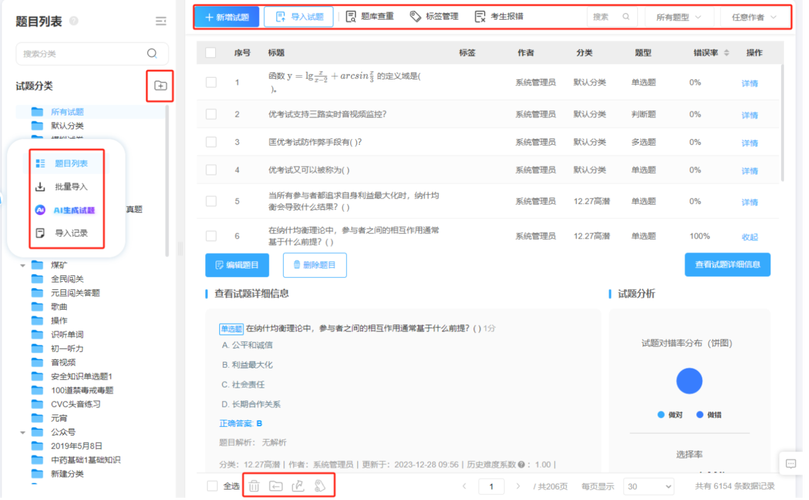Open 详情 for question row 1
Screen dimensions: 809x500
(x=750, y=84)
